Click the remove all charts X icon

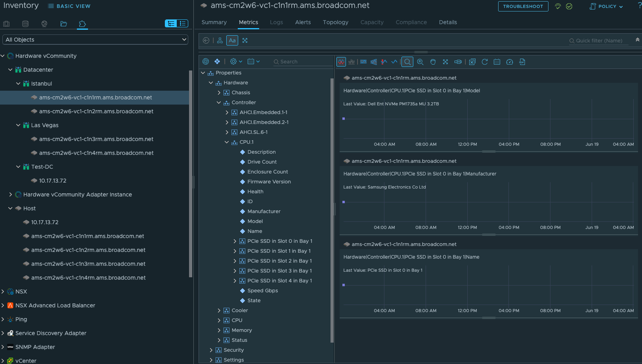(472, 62)
